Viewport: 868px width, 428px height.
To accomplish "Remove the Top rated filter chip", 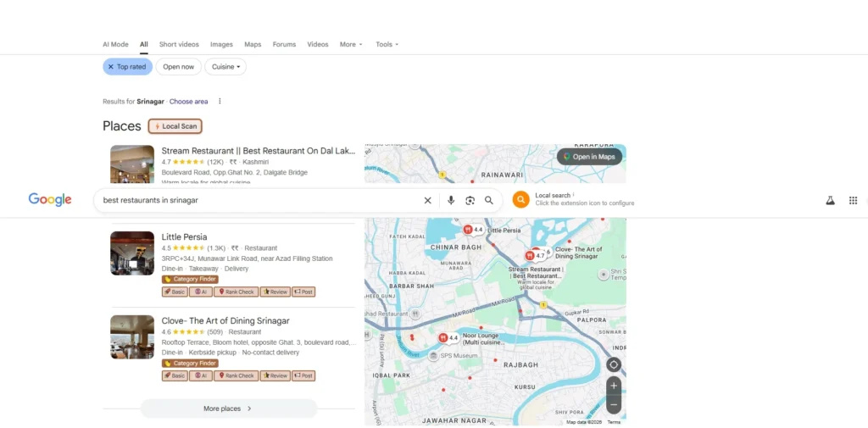I will click(110, 67).
